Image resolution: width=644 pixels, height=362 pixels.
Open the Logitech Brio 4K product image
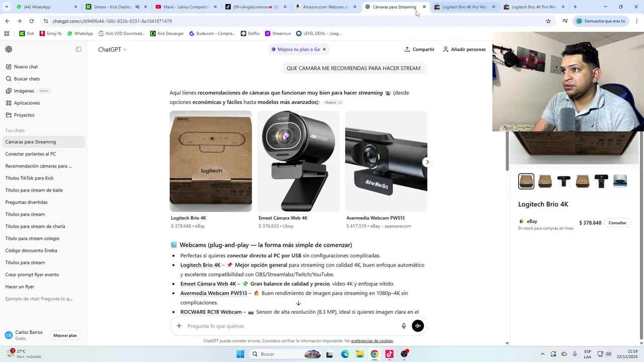[211, 161]
